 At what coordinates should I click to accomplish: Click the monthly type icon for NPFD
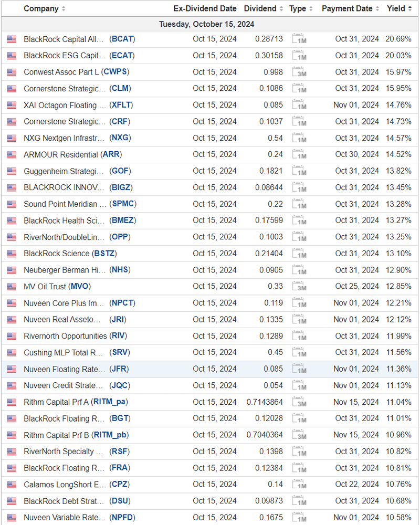299,518
